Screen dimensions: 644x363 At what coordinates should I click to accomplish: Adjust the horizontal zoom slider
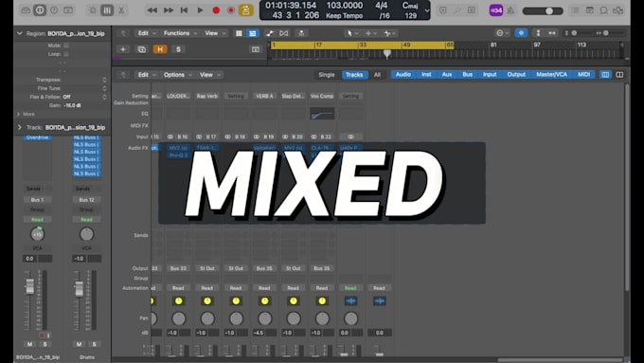tap(606, 33)
